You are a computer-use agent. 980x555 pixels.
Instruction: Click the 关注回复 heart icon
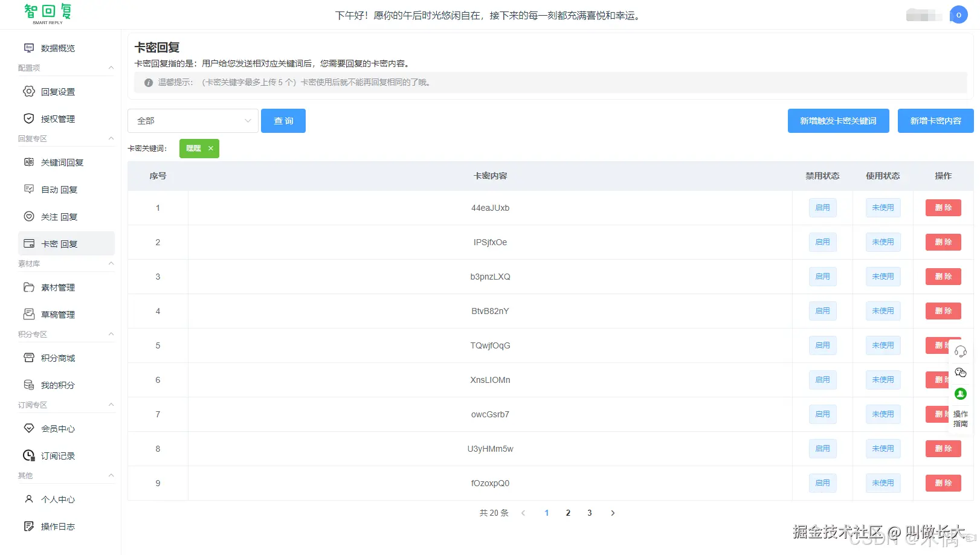coord(28,216)
